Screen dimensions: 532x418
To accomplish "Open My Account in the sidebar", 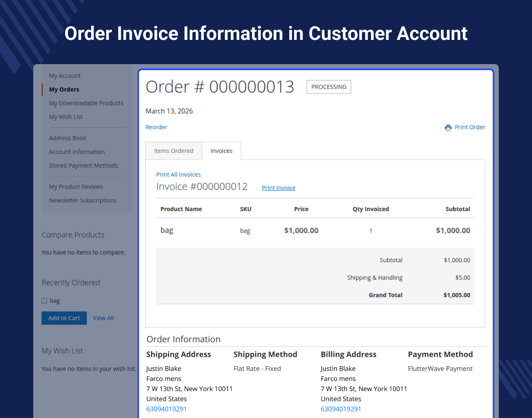I will 65,76.
